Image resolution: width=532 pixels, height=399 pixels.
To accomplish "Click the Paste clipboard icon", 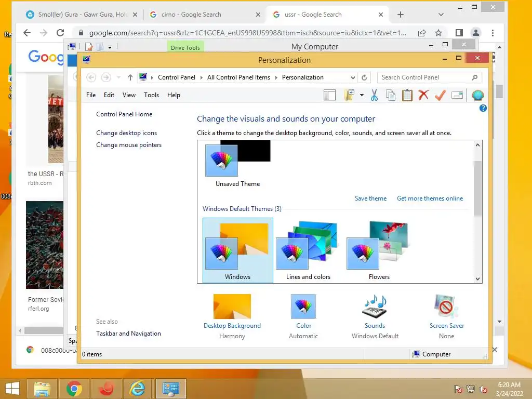I will pyautogui.click(x=407, y=96).
